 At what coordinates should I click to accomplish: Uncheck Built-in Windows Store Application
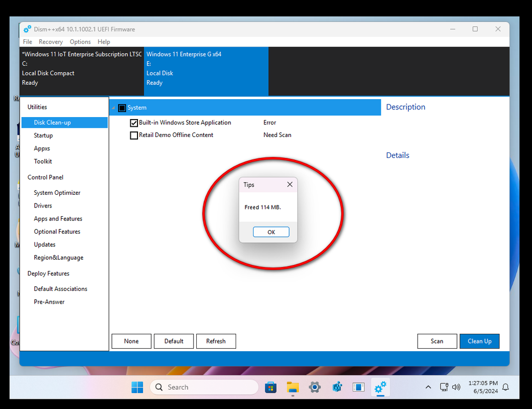tap(134, 123)
